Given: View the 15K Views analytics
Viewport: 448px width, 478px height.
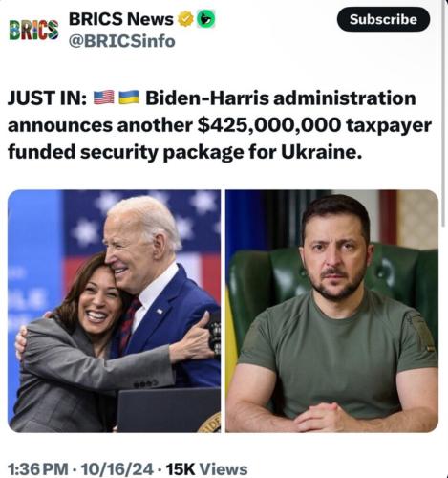Looking at the screenshot, I should (206, 469).
